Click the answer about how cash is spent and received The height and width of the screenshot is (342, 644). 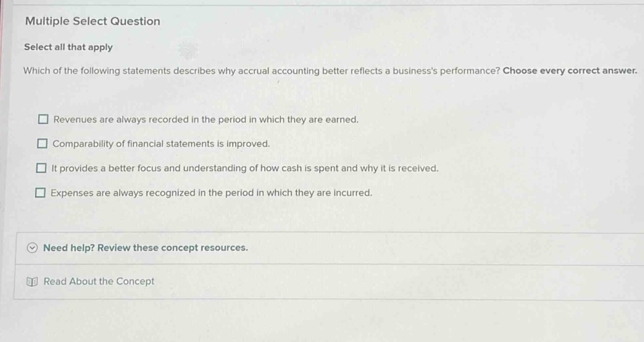(x=246, y=168)
